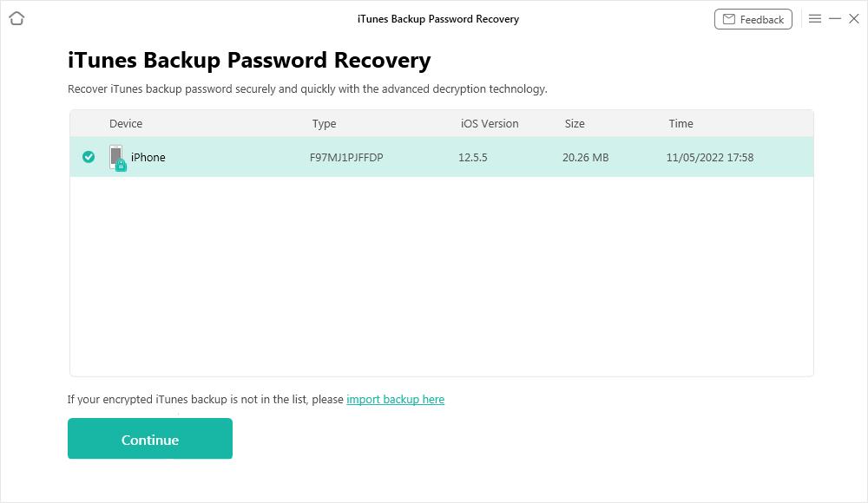868x503 pixels.
Task: Minimize the application window
Action: tap(835, 18)
